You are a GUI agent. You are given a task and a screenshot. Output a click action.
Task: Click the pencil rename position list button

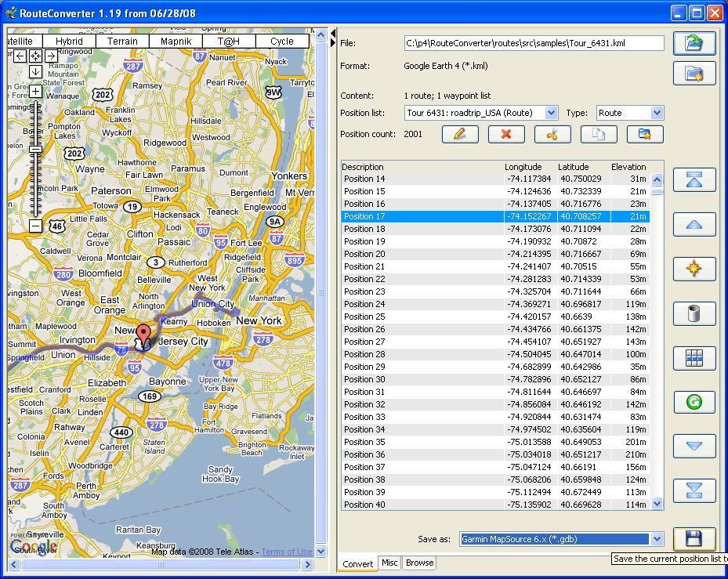pos(460,134)
